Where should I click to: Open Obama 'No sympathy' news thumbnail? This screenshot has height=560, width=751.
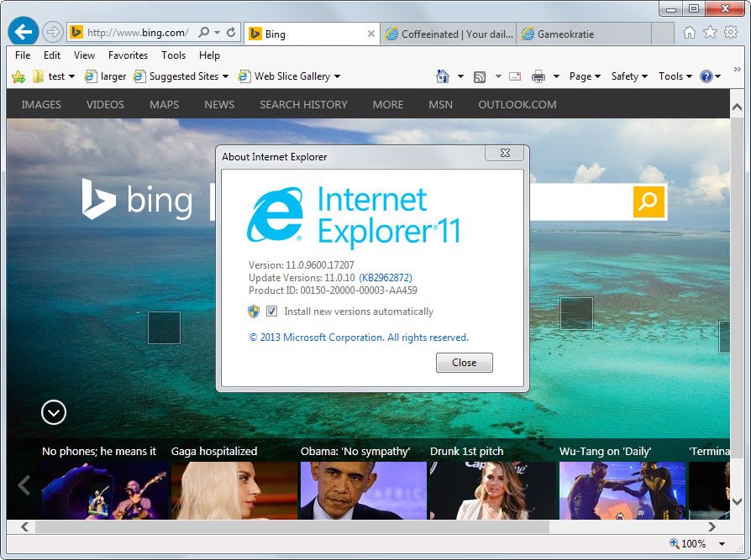pos(363,490)
